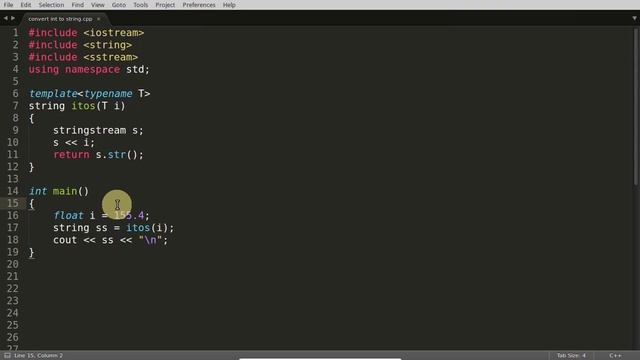Click the stringstream s; line
Screen dimensions: 640x360
pyautogui.click(x=98, y=130)
